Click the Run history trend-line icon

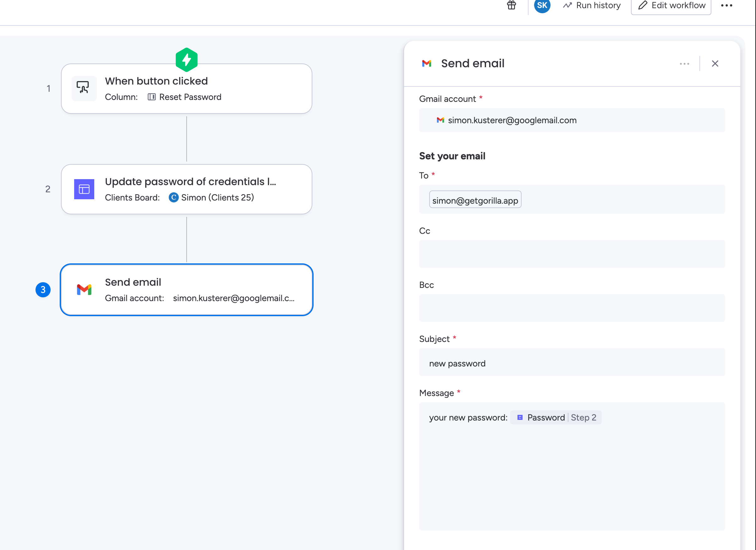568,5
